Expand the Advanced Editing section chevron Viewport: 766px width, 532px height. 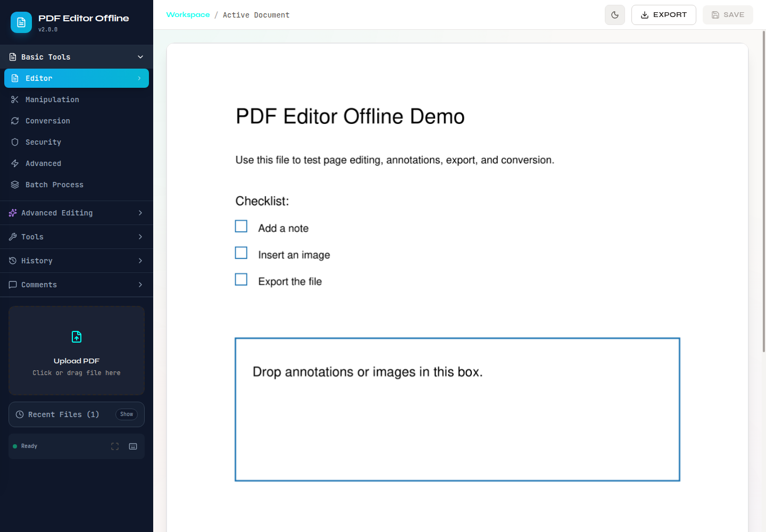click(140, 213)
